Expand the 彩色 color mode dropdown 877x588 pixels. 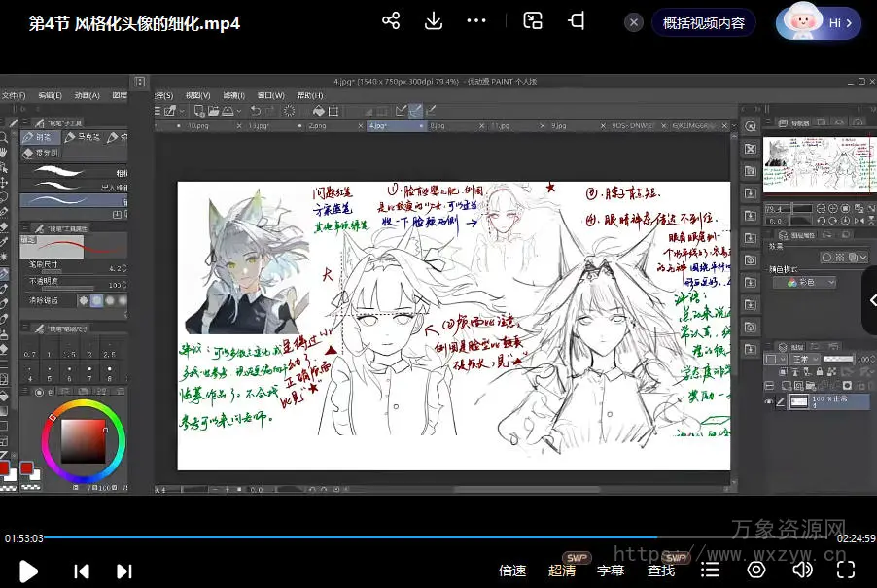804,282
